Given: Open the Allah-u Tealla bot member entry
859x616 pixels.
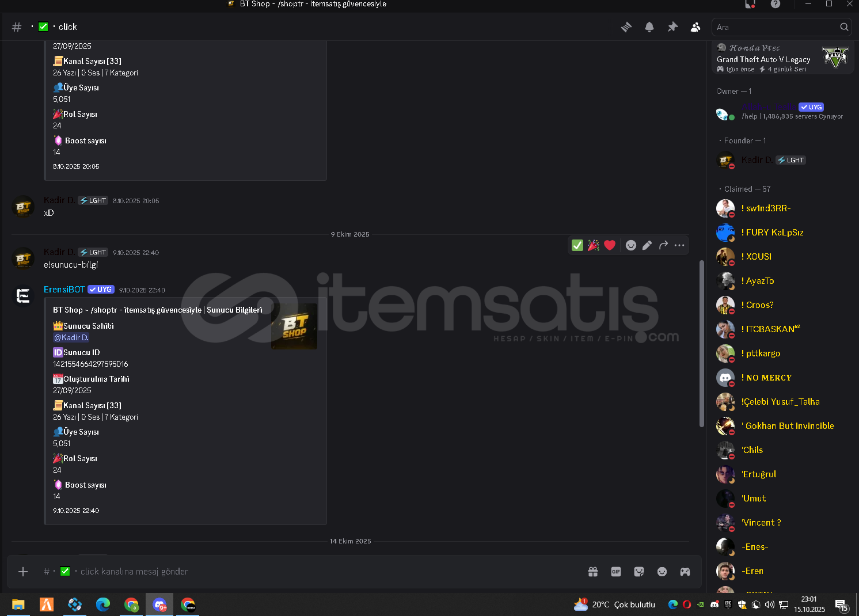Looking at the screenshot, I should pos(781,112).
